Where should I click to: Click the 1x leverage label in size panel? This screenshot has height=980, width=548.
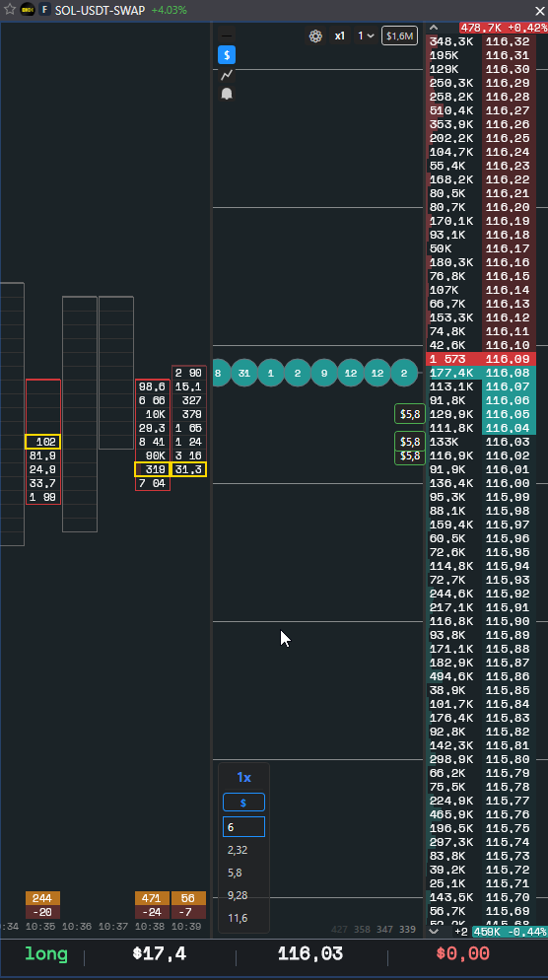(x=243, y=778)
